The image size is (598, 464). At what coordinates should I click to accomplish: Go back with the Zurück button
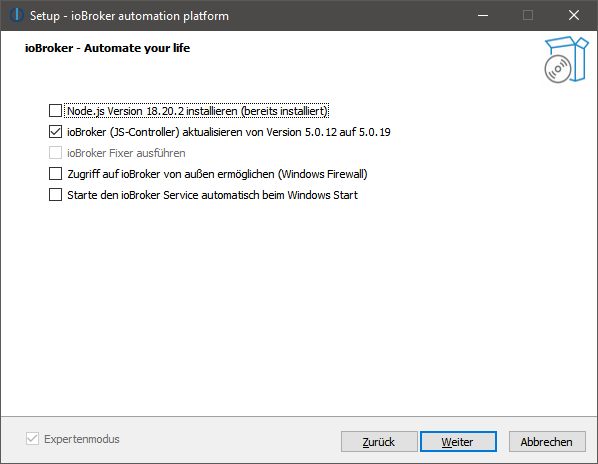379,442
